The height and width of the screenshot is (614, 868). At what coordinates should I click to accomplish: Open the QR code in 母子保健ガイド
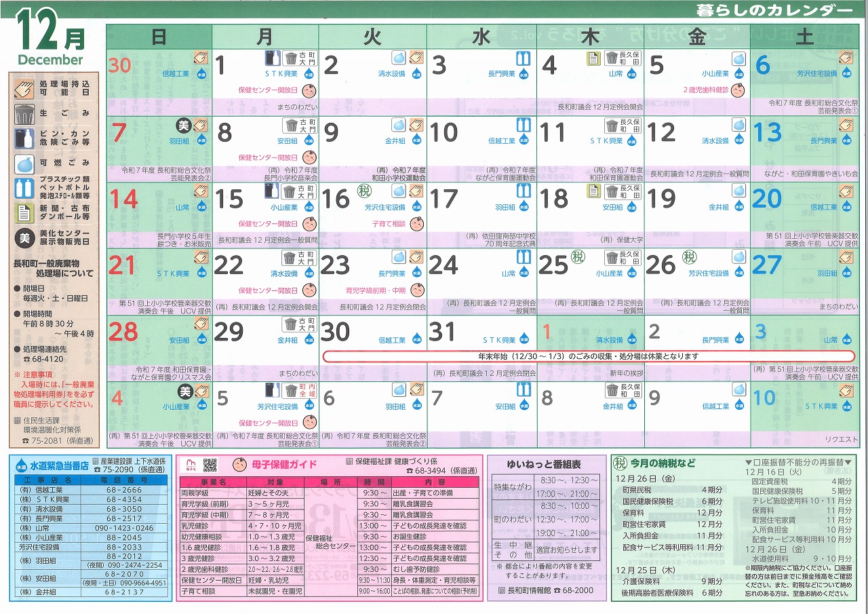coord(210,465)
